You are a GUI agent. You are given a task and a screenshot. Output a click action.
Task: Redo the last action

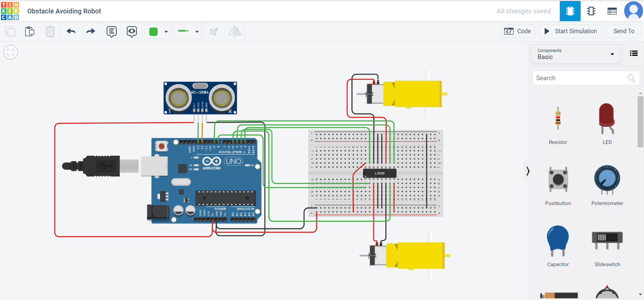(x=91, y=31)
